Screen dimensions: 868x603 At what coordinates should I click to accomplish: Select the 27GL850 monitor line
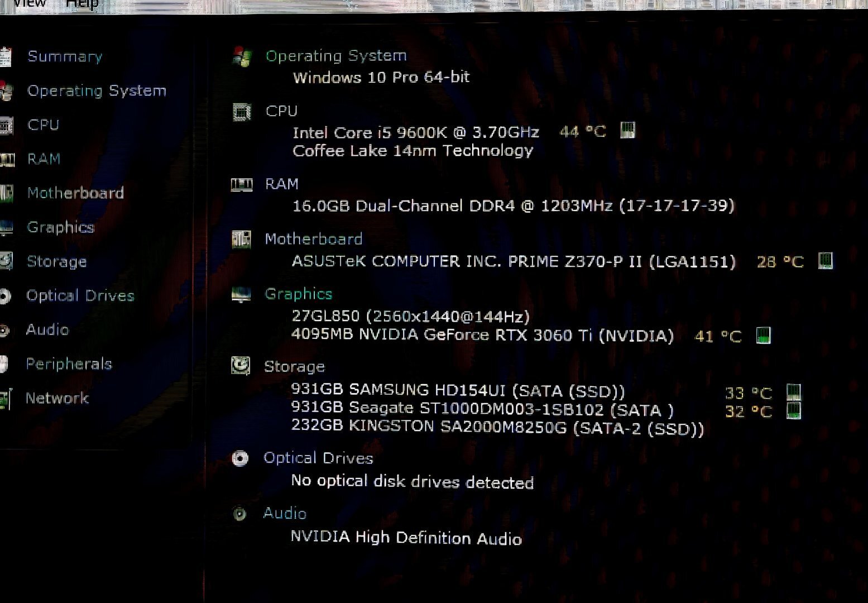point(411,317)
